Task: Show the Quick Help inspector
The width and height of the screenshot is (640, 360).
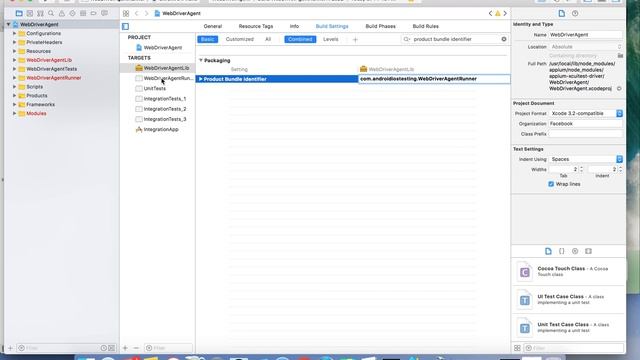Action: [575, 13]
